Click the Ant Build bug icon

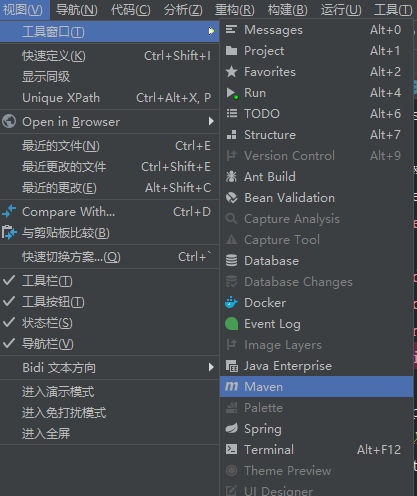pyautogui.click(x=231, y=177)
